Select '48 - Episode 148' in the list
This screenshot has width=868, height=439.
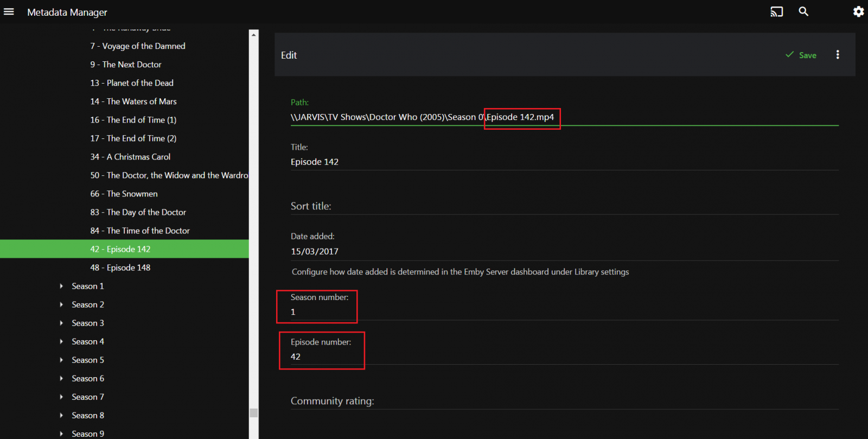(x=120, y=268)
